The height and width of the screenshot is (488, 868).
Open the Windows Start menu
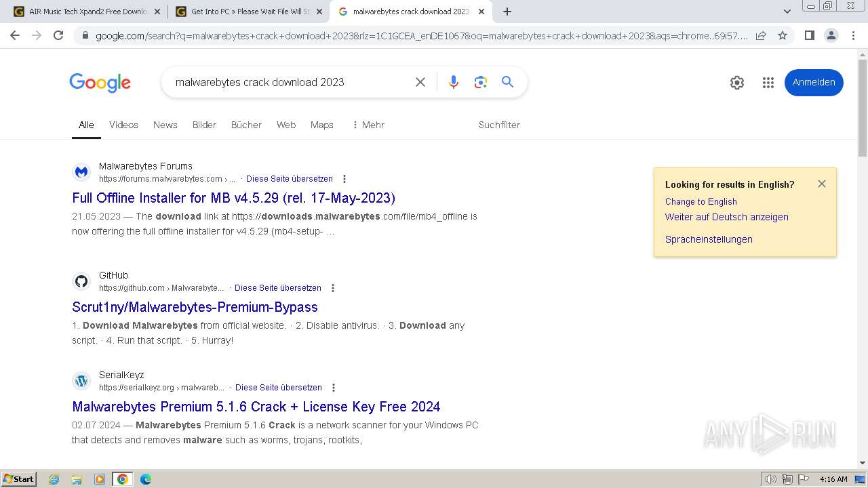click(18, 479)
